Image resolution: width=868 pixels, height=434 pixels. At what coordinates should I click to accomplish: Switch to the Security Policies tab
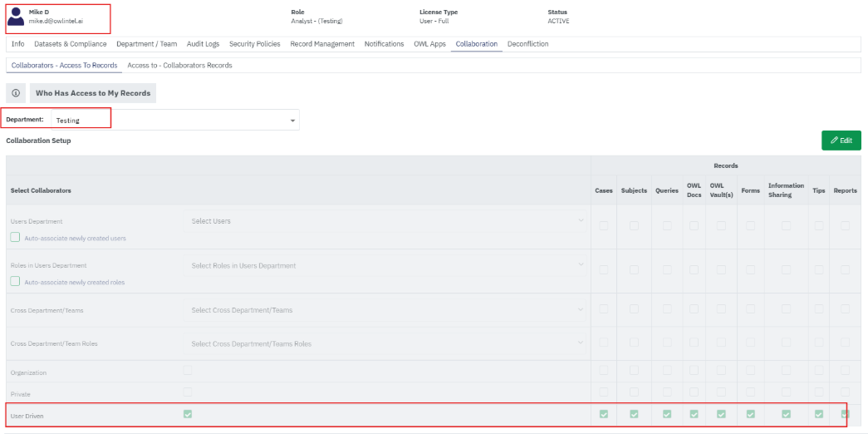(254, 44)
